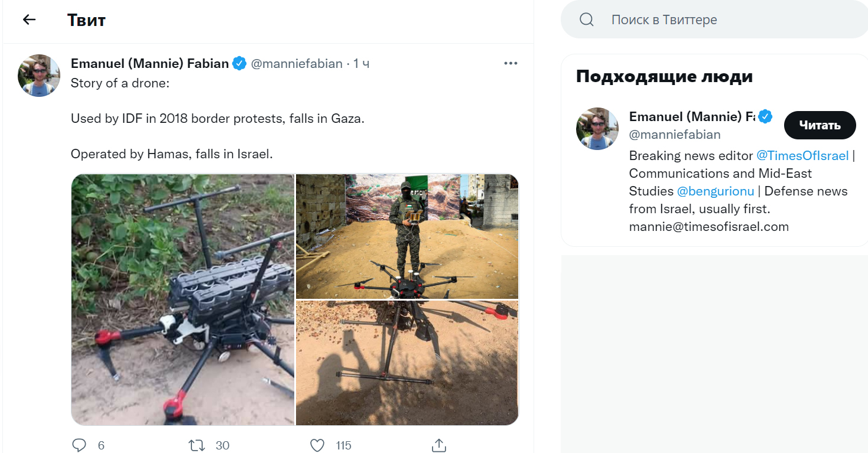Open the tweet's three-dot more menu

point(511,64)
